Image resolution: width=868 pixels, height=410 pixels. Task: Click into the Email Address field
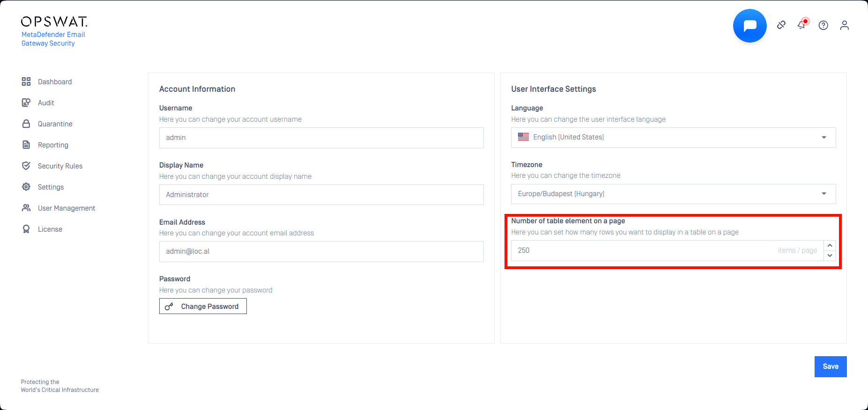pos(321,252)
